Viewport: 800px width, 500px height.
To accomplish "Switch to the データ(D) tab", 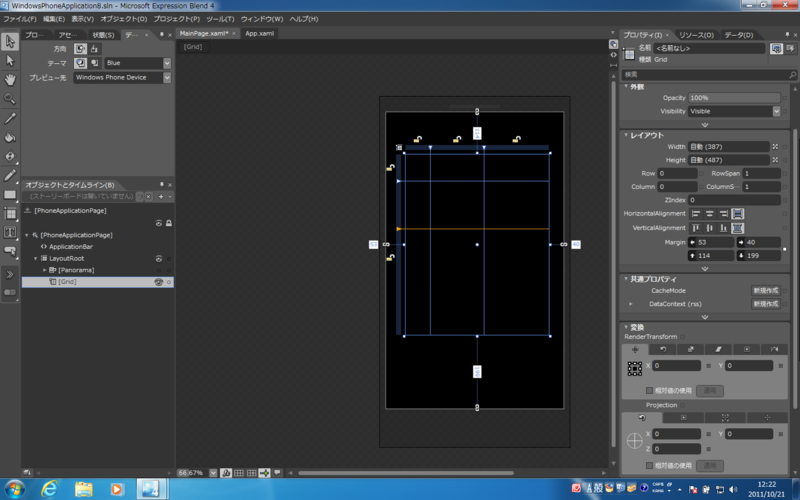I will pos(739,35).
